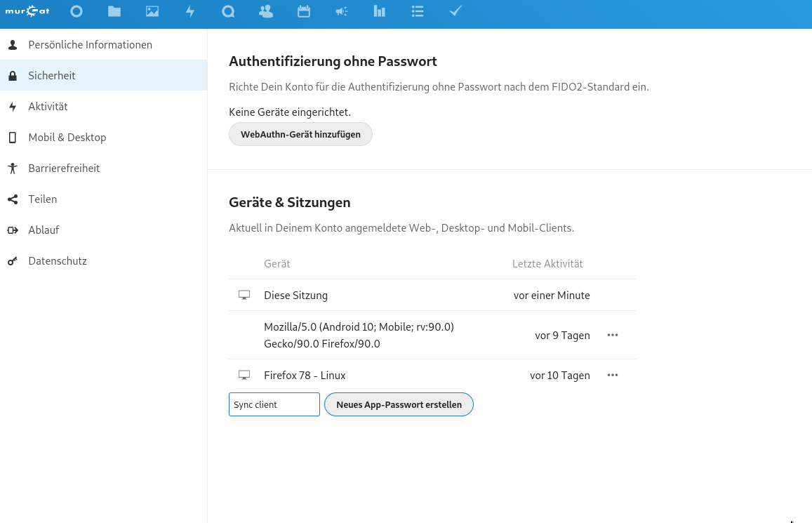Focus the app name field containing Sync client

(274, 404)
